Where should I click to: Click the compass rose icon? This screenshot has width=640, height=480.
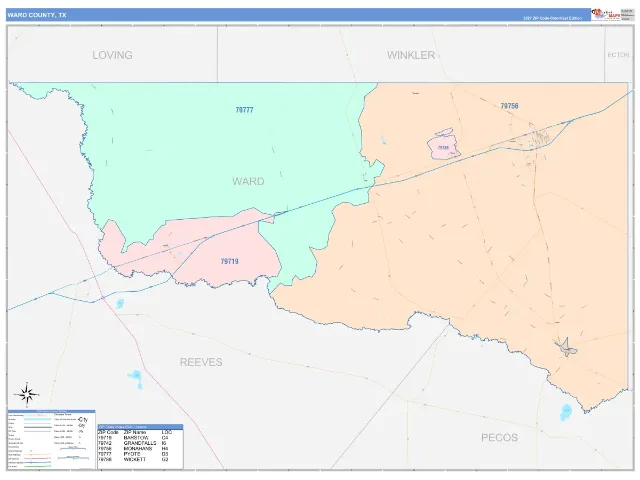pos(27,394)
